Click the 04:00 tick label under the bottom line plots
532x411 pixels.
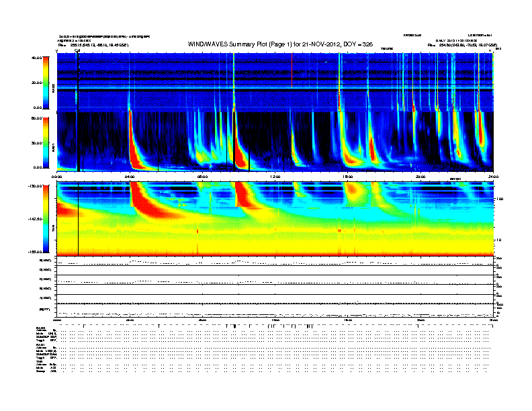coord(130,320)
